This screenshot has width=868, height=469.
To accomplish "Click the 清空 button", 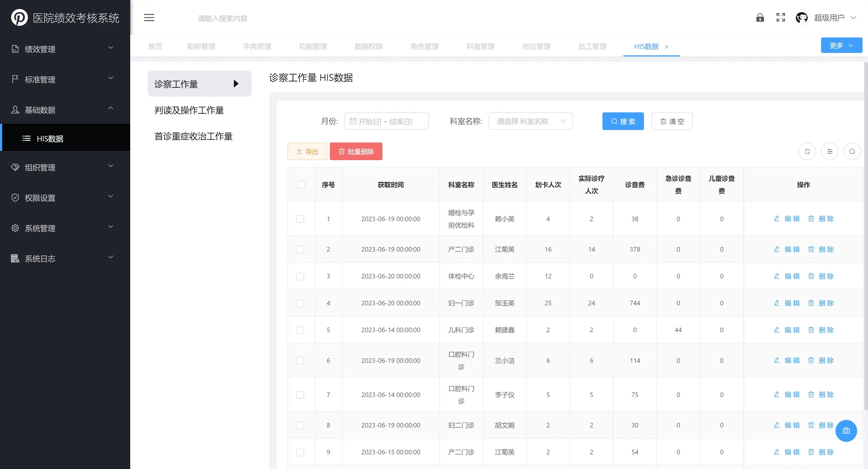I will coord(672,121).
